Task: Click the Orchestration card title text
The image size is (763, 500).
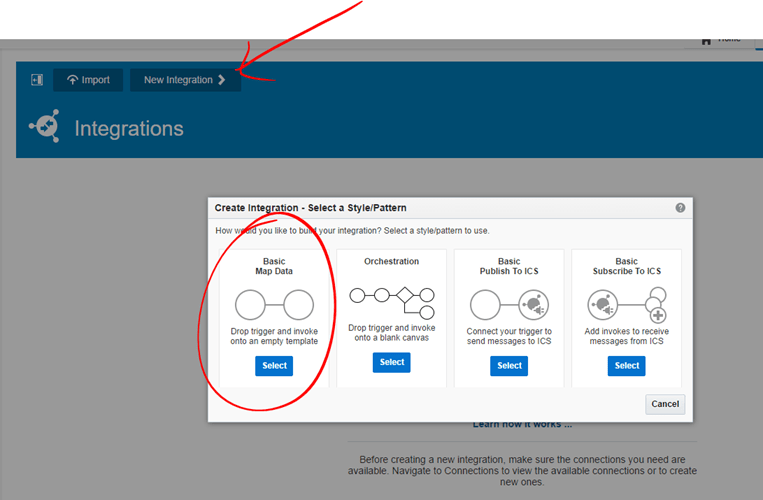Action: pos(392,262)
